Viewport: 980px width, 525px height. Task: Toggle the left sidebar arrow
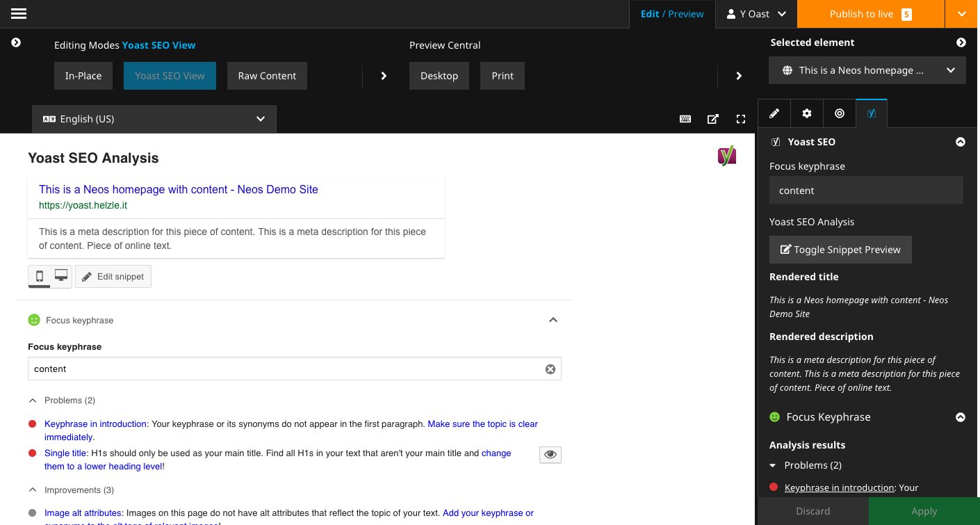[16, 43]
